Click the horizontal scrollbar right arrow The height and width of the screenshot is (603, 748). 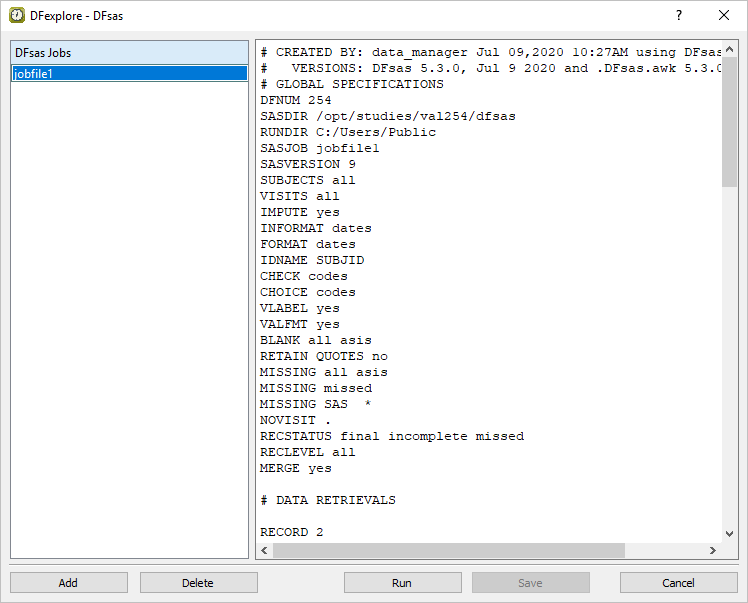coord(713,551)
